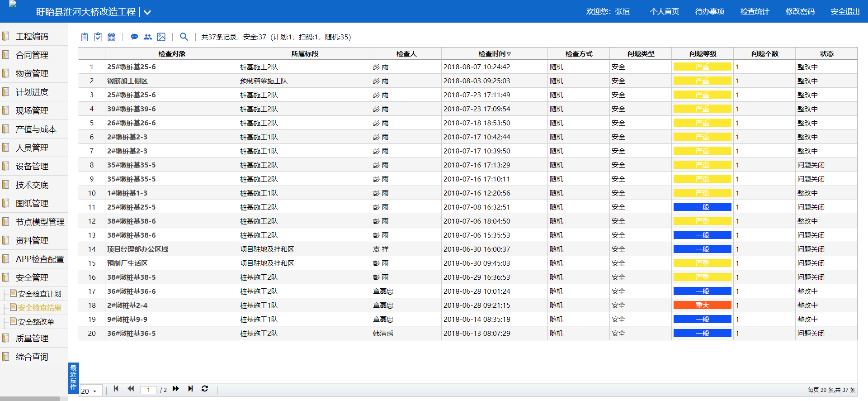This screenshot has height=401, width=868.
Task: Click the book icon beside 计划进度
Action: coord(6,91)
